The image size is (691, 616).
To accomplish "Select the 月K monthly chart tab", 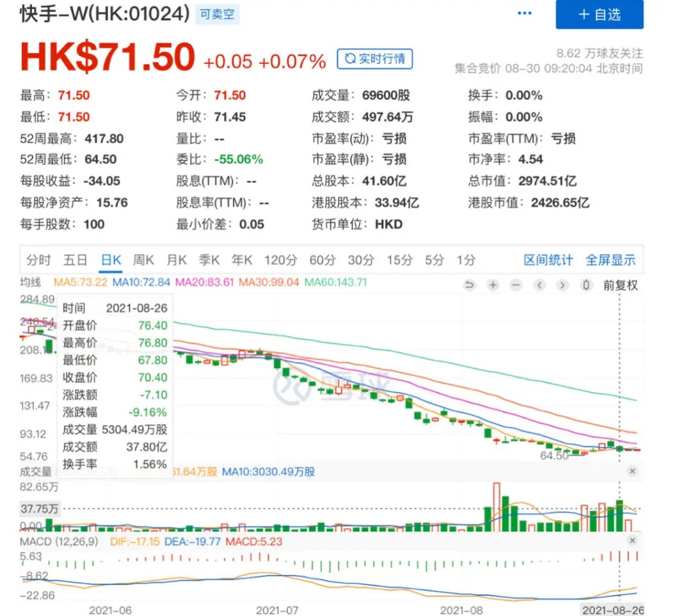I will (x=177, y=260).
